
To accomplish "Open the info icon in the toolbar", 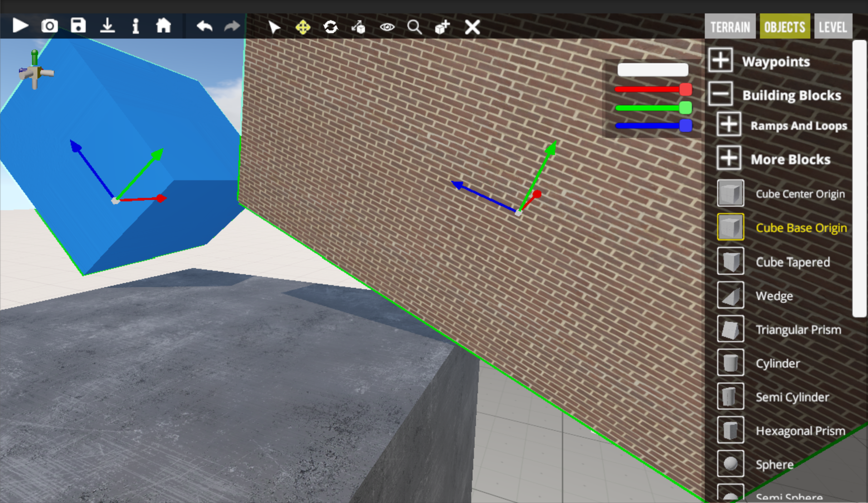I will tap(135, 26).
